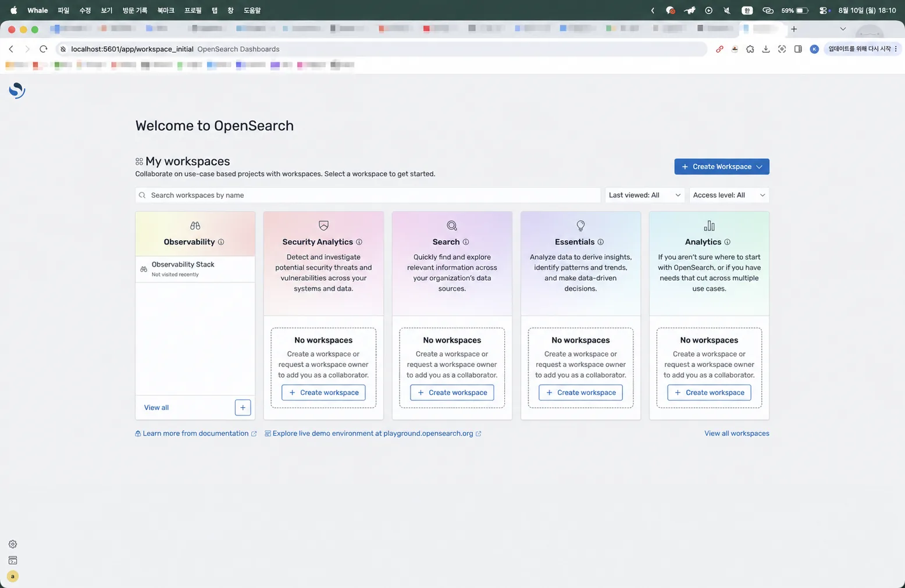Click the date and time 8월 10일
Image resolution: width=905 pixels, height=588 pixels.
tap(867, 10)
